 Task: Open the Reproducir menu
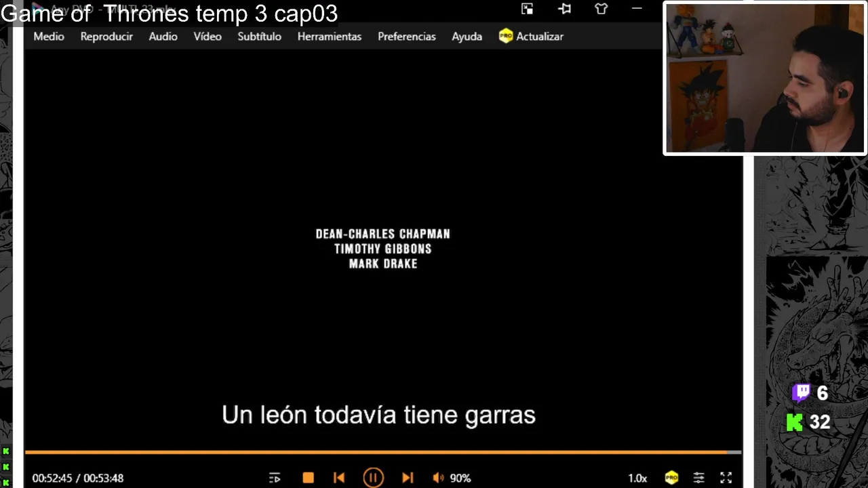click(x=106, y=37)
